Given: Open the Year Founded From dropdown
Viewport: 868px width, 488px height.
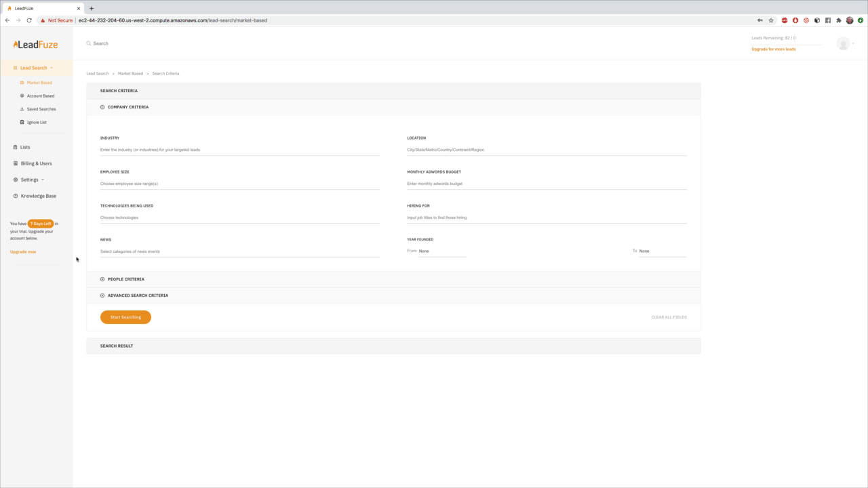Looking at the screenshot, I should tap(424, 251).
